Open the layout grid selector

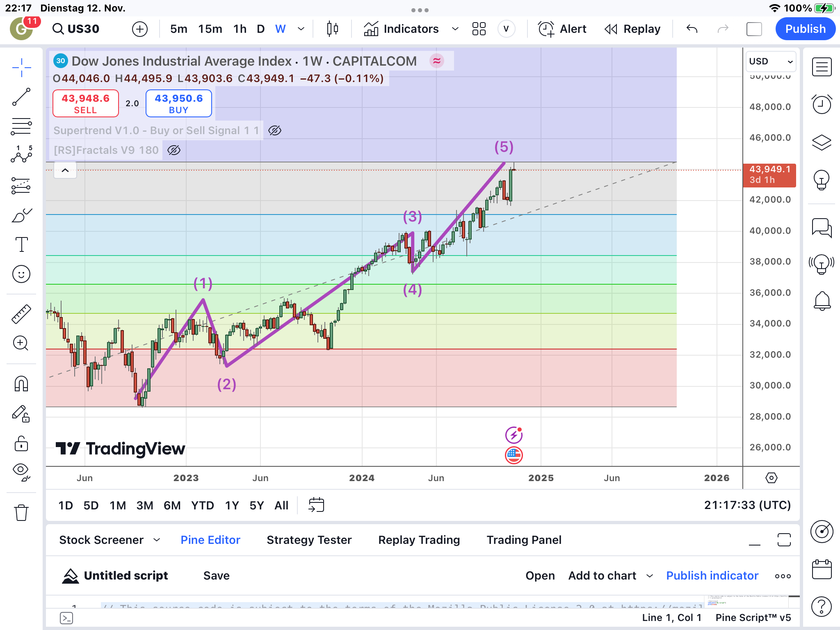click(479, 29)
